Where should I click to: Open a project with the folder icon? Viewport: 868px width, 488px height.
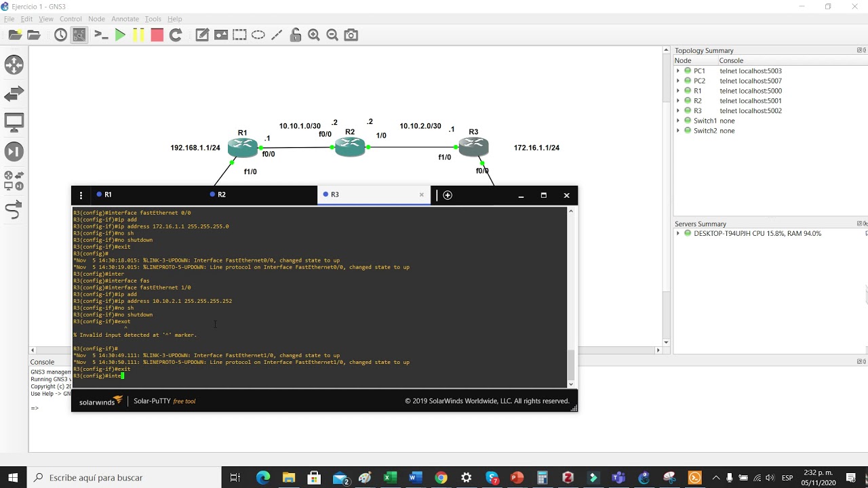coord(33,35)
